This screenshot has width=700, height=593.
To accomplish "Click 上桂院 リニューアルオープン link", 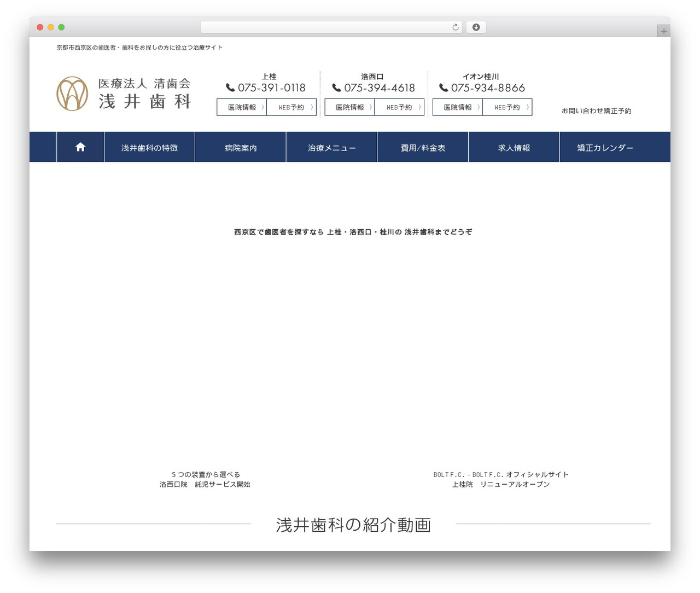I will point(501,484).
